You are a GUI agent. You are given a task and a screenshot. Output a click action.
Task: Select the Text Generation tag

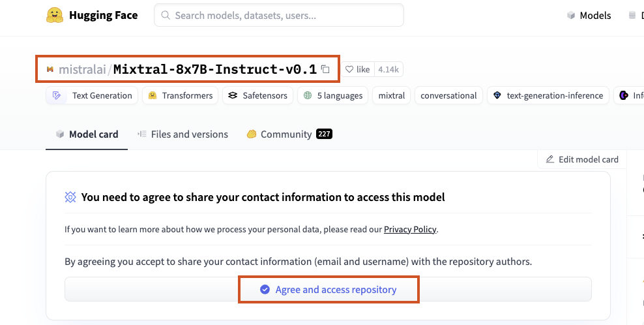point(92,95)
